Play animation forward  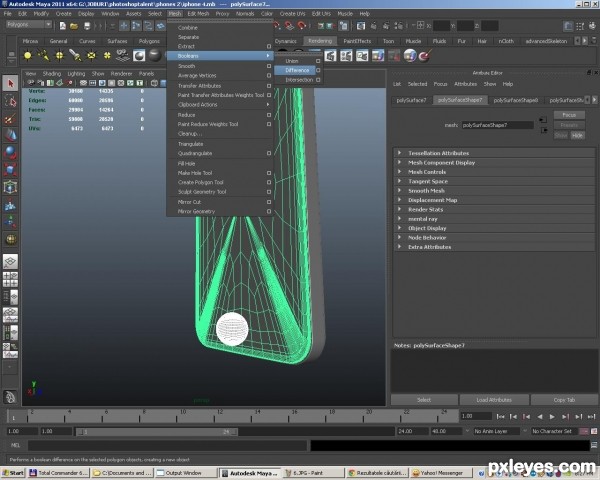coord(552,416)
